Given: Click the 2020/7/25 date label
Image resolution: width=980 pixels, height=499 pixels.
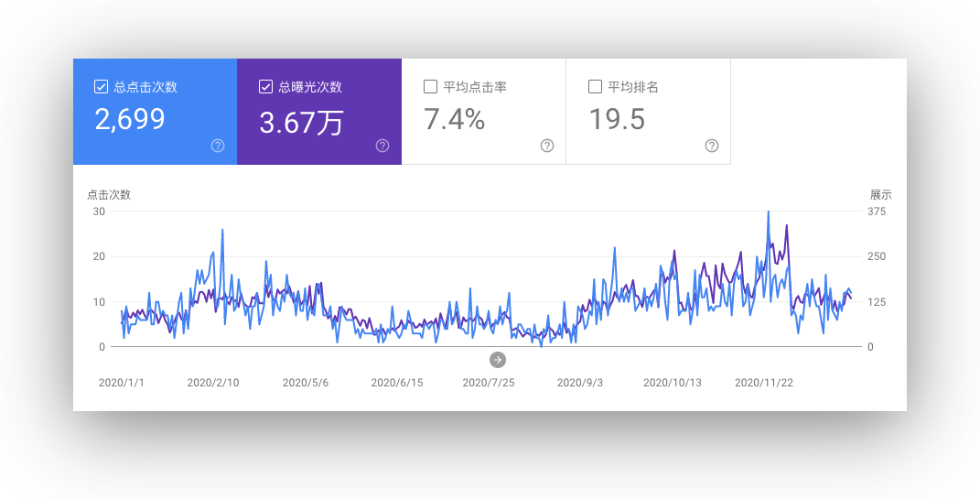Looking at the screenshot, I should tap(489, 383).
